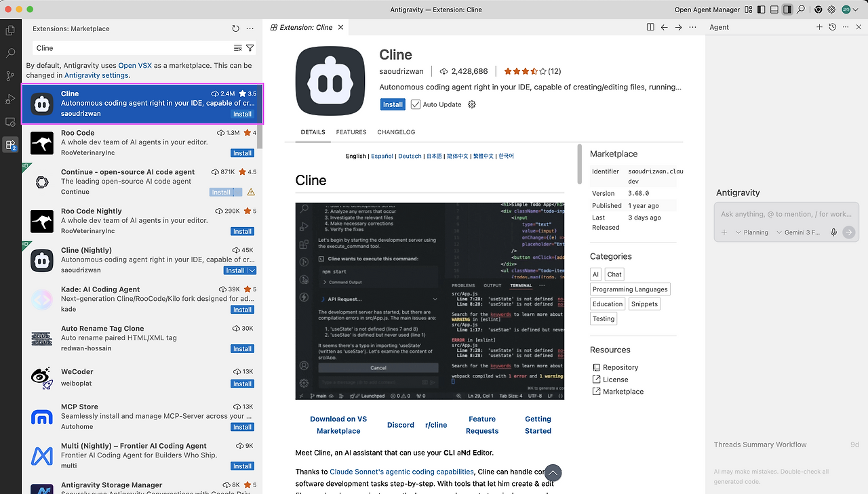Customize layout from the title bar
This screenshot has width=868, height=494.
click(x=749, y=9)
